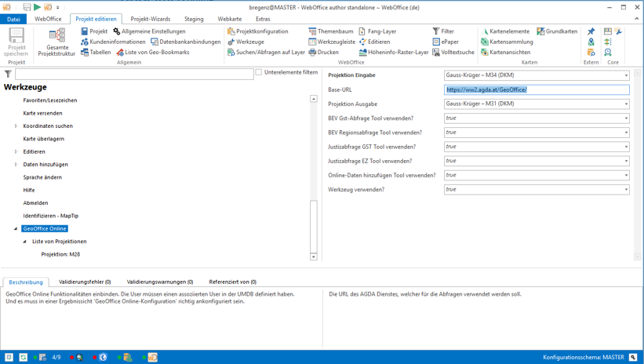Switch to Validierungswarnungen (0) tab
The image size is (644, 364).
click(160, 282)
